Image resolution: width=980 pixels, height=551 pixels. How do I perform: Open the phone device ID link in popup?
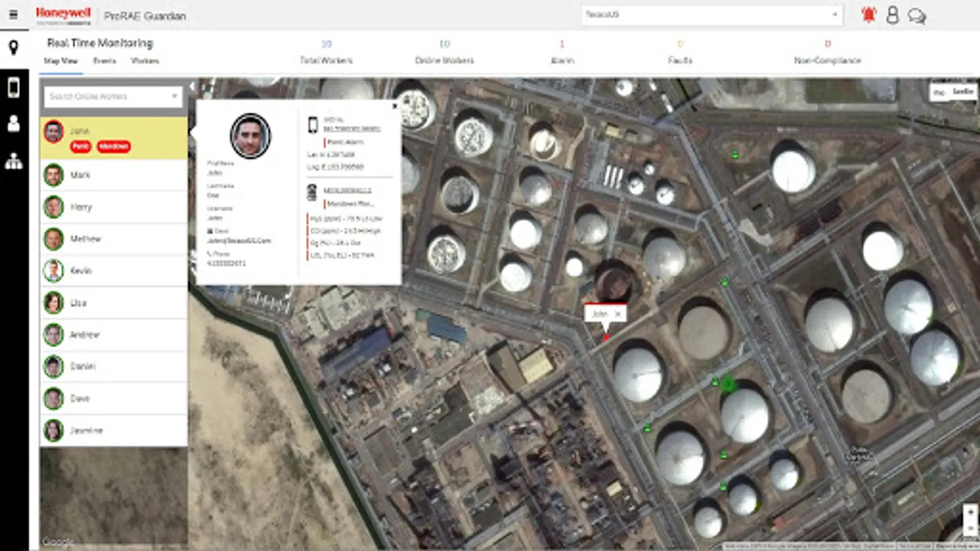[x=352, y=129]
